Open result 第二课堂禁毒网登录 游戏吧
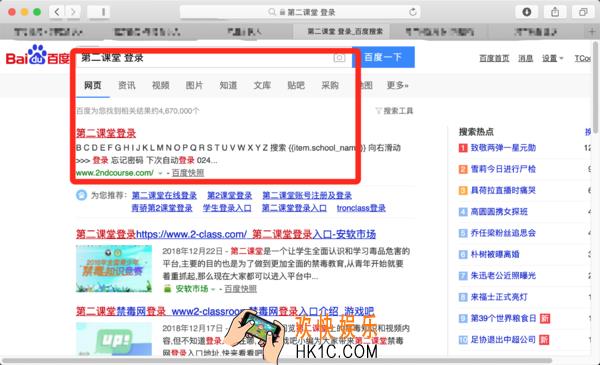The width and height of the screenshot is (600, 365). (225, 311)
